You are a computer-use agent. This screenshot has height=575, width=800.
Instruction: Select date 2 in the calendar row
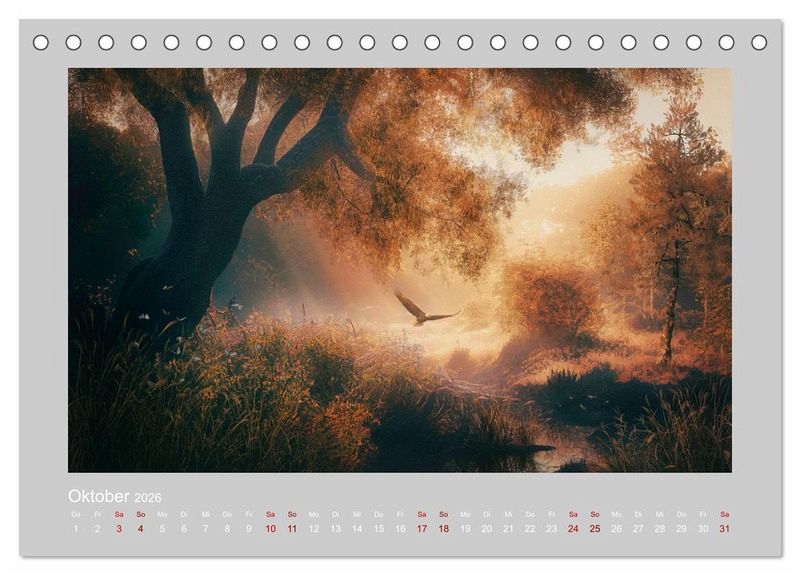click(97, 529)
